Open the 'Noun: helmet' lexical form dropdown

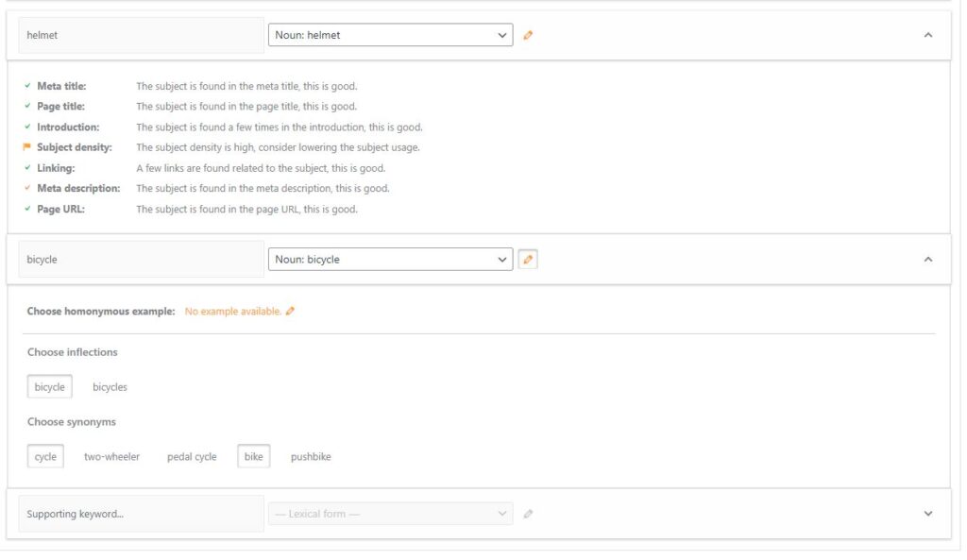(x=390, y=35)
